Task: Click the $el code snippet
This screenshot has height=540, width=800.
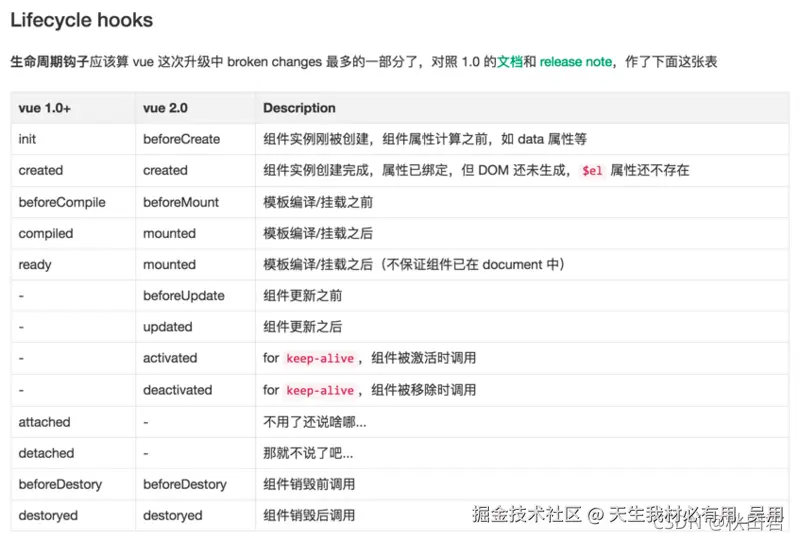Action: coord(592,170)
